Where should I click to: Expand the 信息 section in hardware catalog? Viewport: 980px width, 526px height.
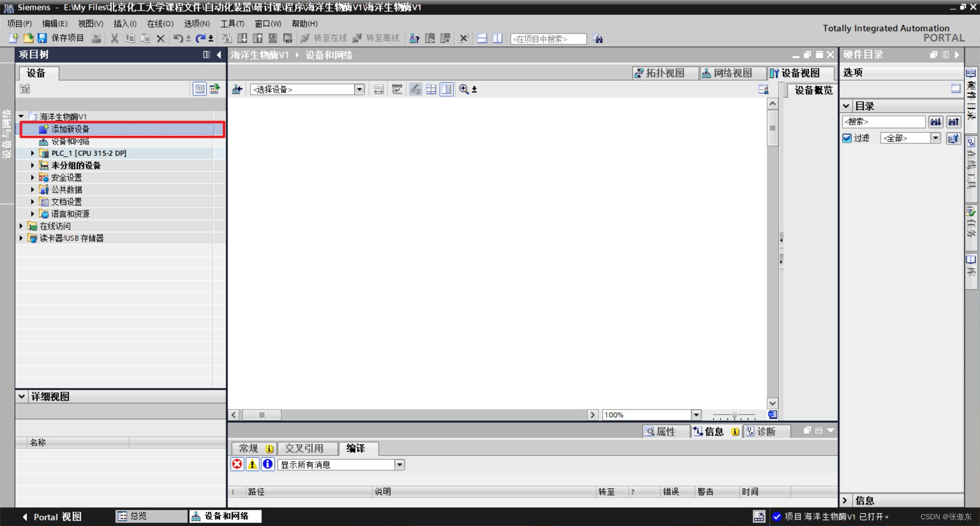845,500
